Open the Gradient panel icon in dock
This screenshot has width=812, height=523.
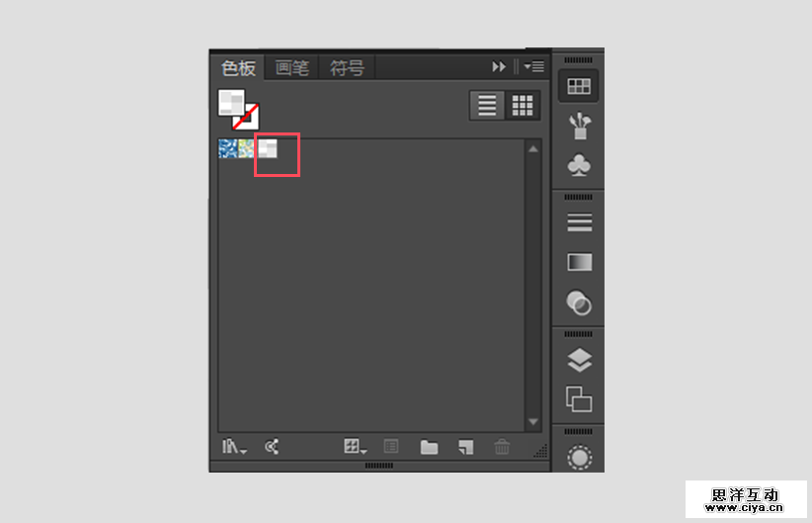coord(580,262)
